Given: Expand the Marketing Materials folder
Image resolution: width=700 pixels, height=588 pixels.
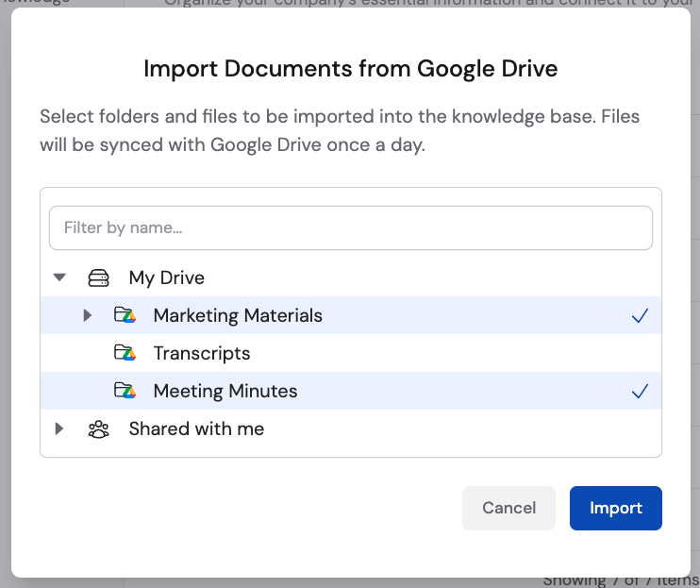Looking at the screenshot, I should (88, 315).
